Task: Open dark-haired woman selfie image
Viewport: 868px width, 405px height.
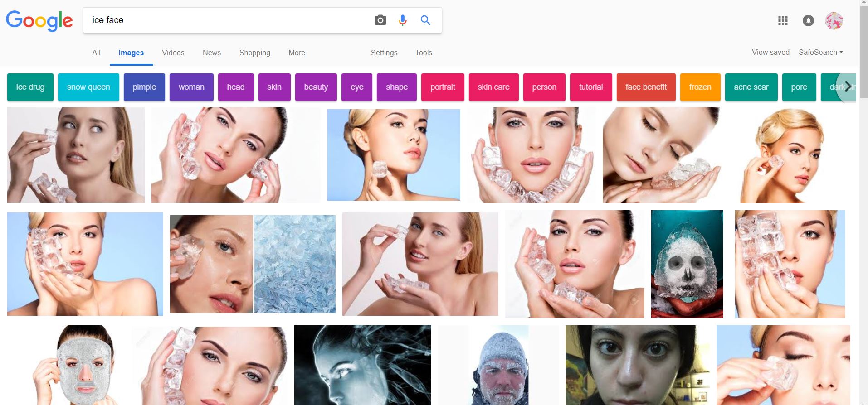Action: click(638, 365)
